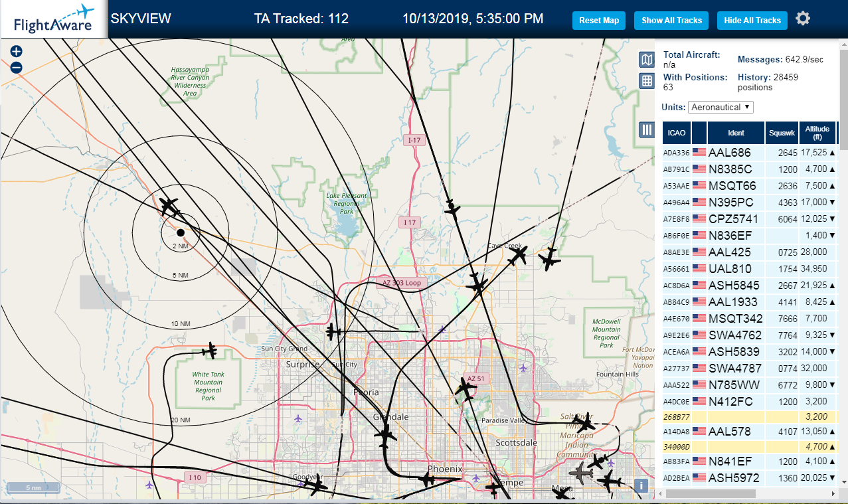
Task: Select the aircraft next to Cave Creek label
Action: coord(518,256)
